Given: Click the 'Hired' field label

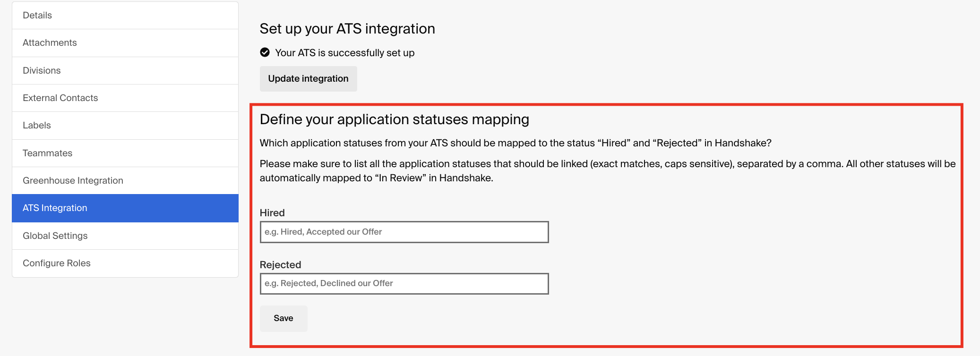Looking at the screenshot, I should [x=272, y=213].
